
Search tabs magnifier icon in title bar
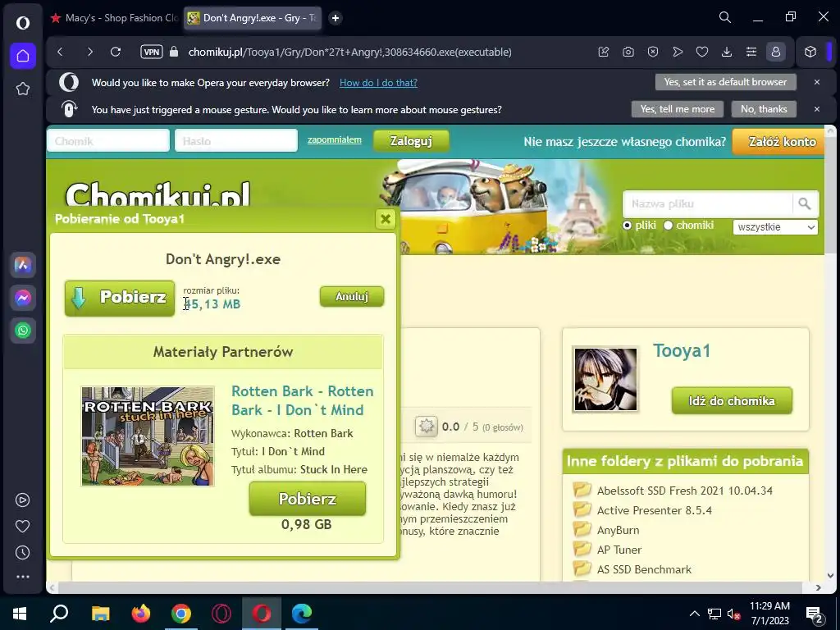coord(725,18)
